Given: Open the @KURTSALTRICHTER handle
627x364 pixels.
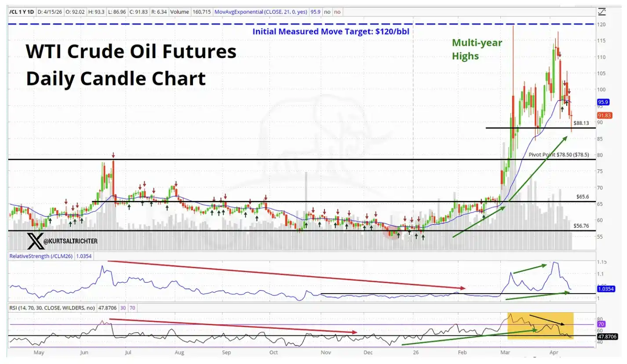Looking at the screenshot, I should point(70,241).
